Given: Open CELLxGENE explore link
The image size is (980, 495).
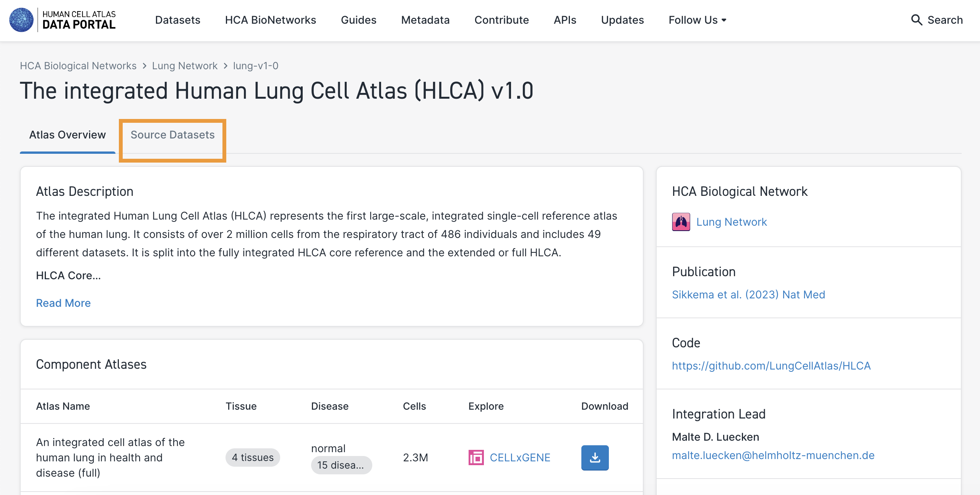Looking at the screenshot, I should [x=520, y=458].
